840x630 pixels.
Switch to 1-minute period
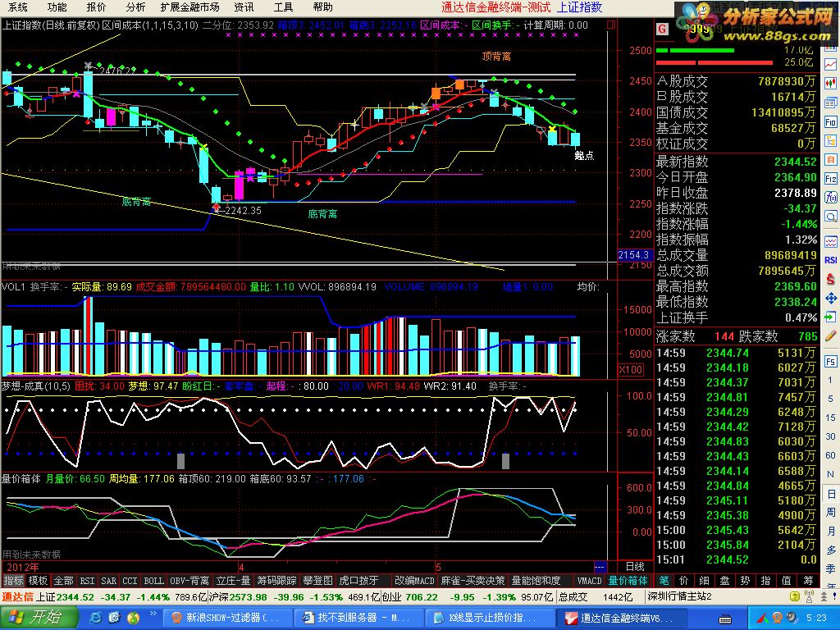pos(831,380)
